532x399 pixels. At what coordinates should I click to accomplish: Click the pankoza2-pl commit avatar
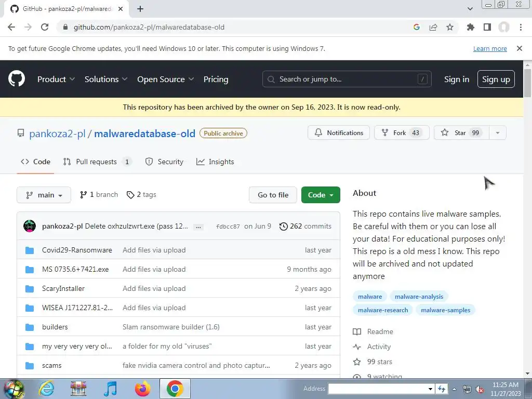[30, 226]
